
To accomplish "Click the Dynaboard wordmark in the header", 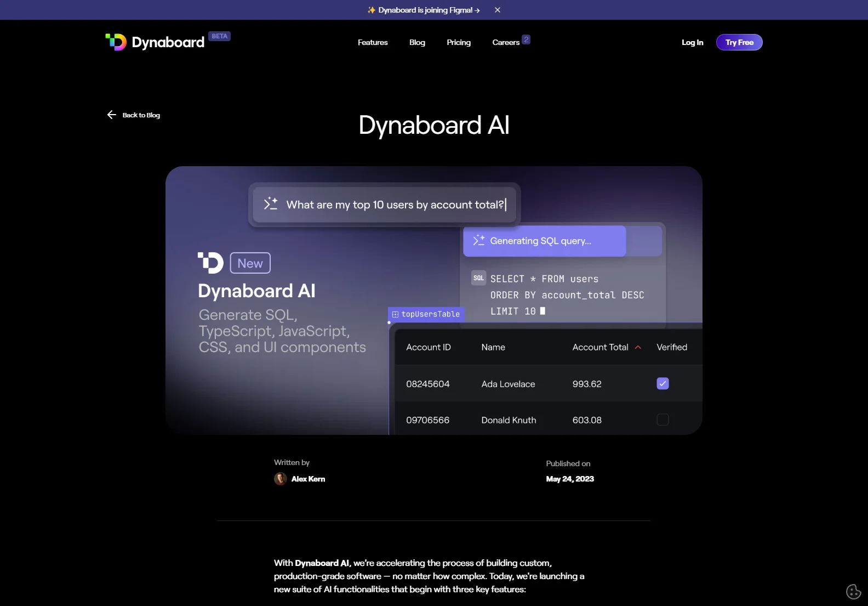I will (168, 42).
